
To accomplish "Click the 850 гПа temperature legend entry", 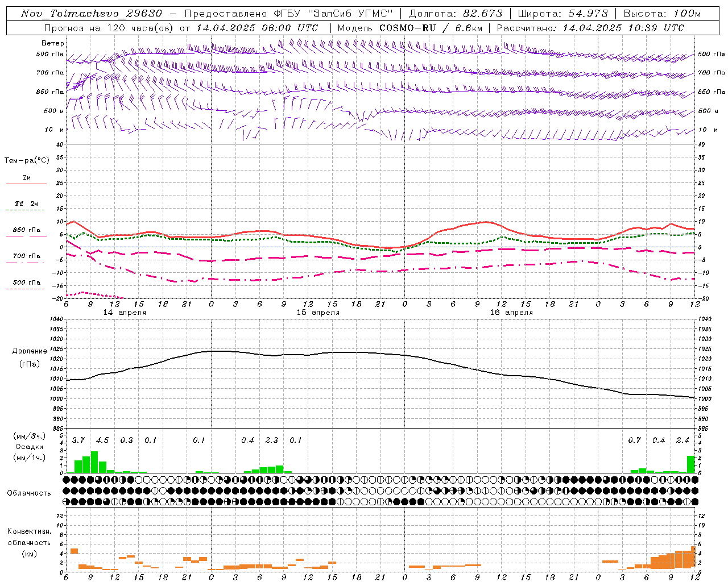I will (27, 230).
